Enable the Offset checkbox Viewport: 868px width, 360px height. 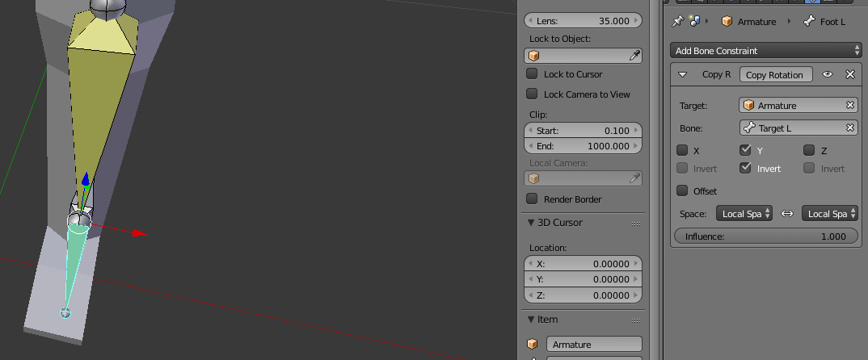coord(683,190)
